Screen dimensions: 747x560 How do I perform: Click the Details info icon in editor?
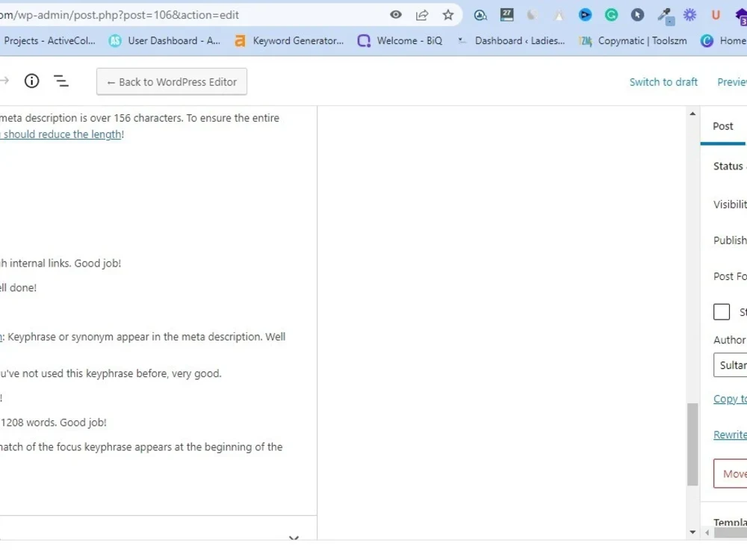[x=31, y=81]
